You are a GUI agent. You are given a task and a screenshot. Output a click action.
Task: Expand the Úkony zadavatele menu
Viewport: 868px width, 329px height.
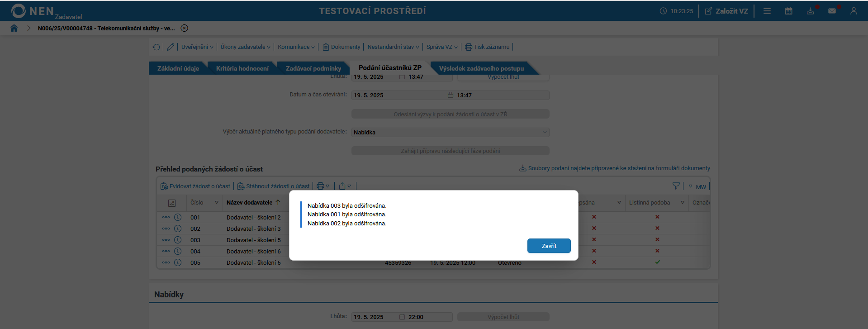coord(245,47)
